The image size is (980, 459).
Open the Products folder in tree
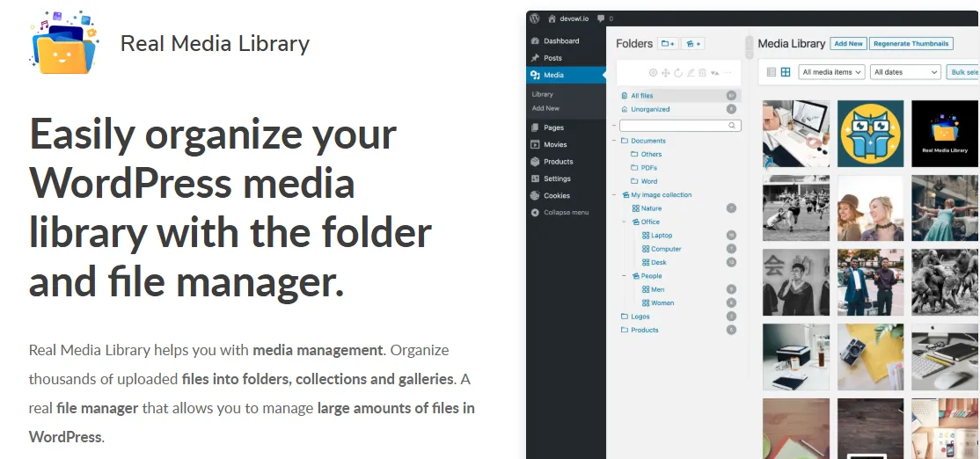tap(640, 330)
